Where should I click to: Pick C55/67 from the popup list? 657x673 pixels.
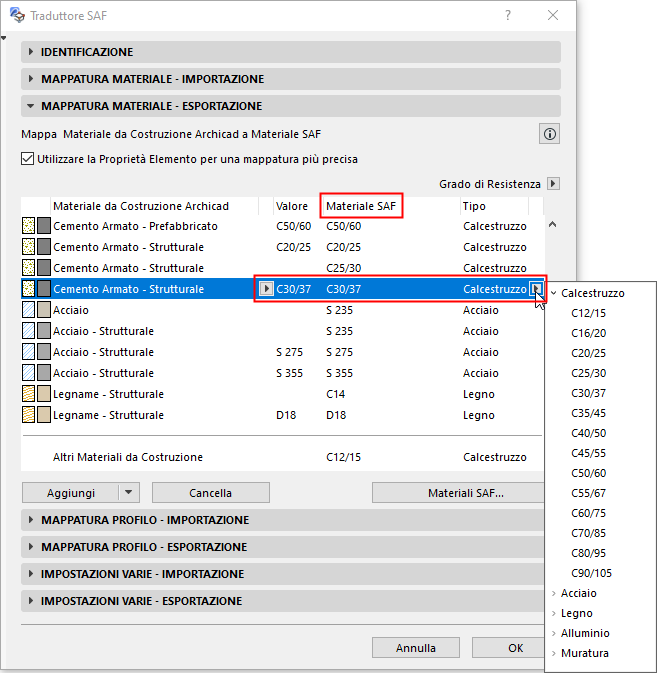(x=588, y=493)
